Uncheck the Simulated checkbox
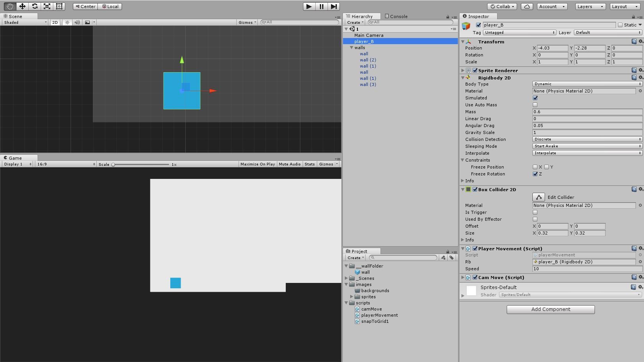 coord(535,98)
